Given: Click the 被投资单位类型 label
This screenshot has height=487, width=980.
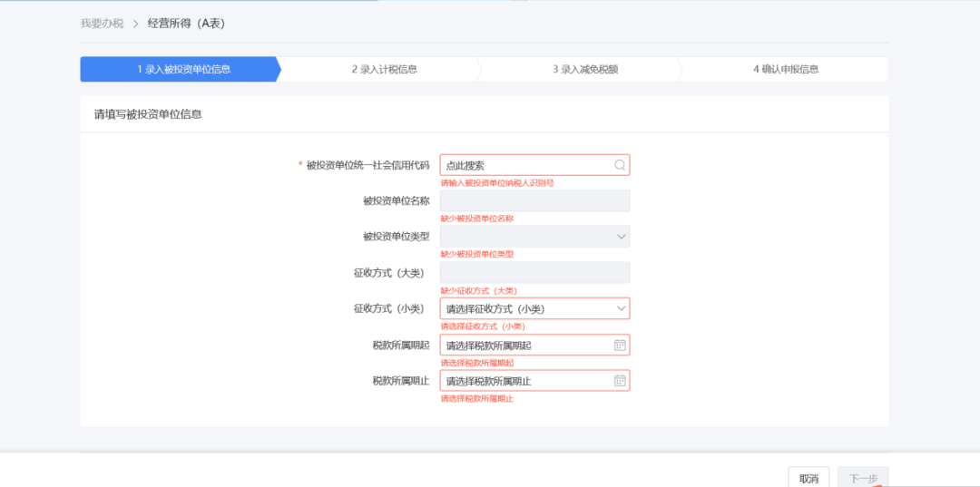Looking at the screenshot, I should (x=397, y=238).
